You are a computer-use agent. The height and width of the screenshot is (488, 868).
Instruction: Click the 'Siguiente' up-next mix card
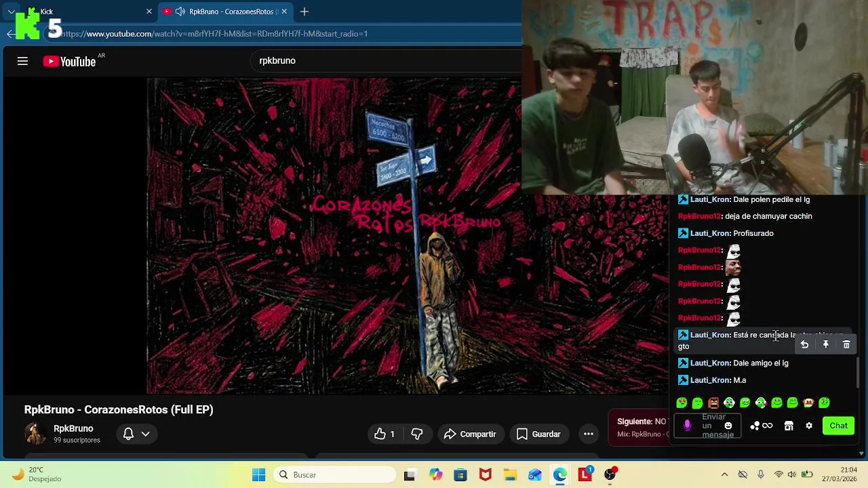click(x=639, y=428)
